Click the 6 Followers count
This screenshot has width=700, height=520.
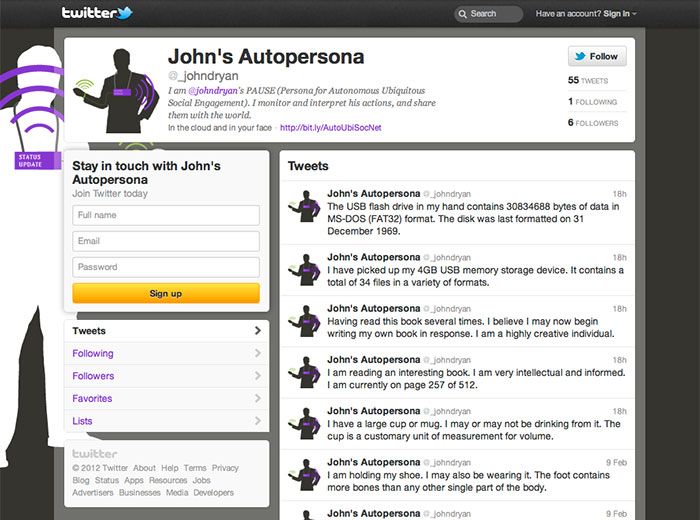pyautogui.click(x=593, y=123)
